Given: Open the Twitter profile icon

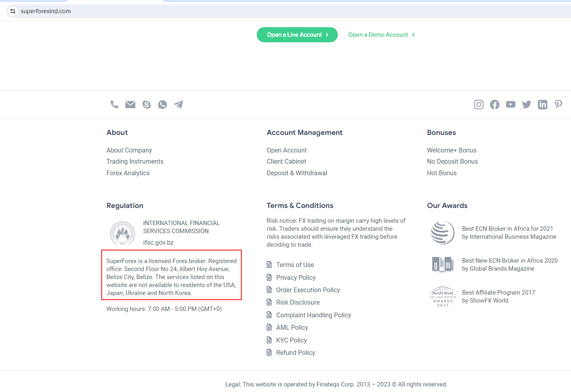Looking at the screenshot, I should pyautogui.click(x=527, y=105).
